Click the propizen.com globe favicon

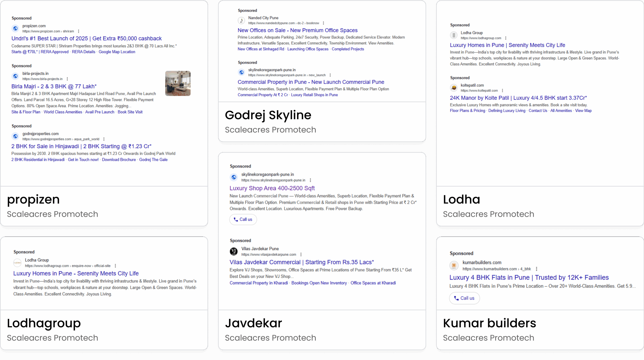click(x=15, y=28)
